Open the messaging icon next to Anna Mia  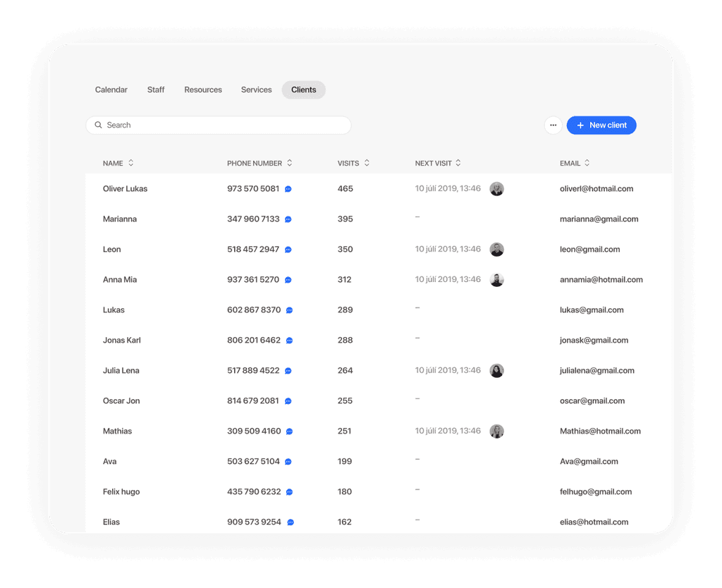coord(288,280)
